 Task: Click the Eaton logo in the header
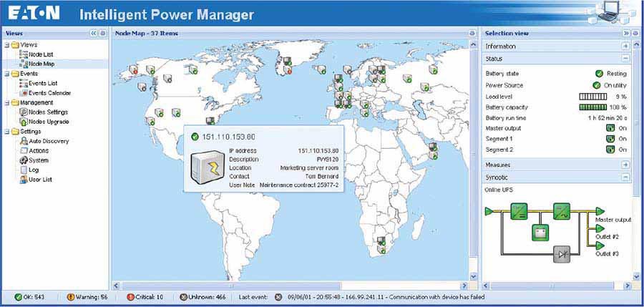coord(34,13)
